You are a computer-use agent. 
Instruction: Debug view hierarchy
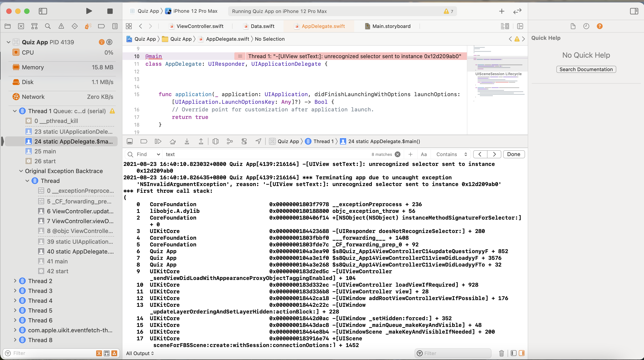coord(216,141)
